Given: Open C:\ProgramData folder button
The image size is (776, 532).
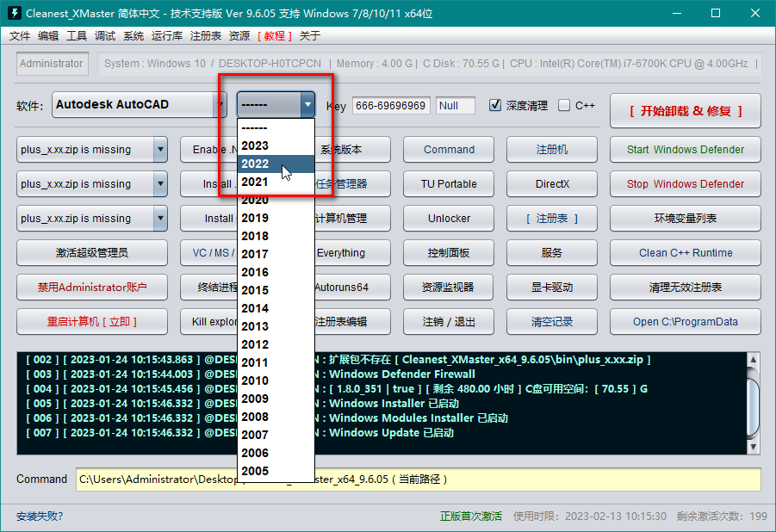Looking at the screenshot, I should click(686, 322).
